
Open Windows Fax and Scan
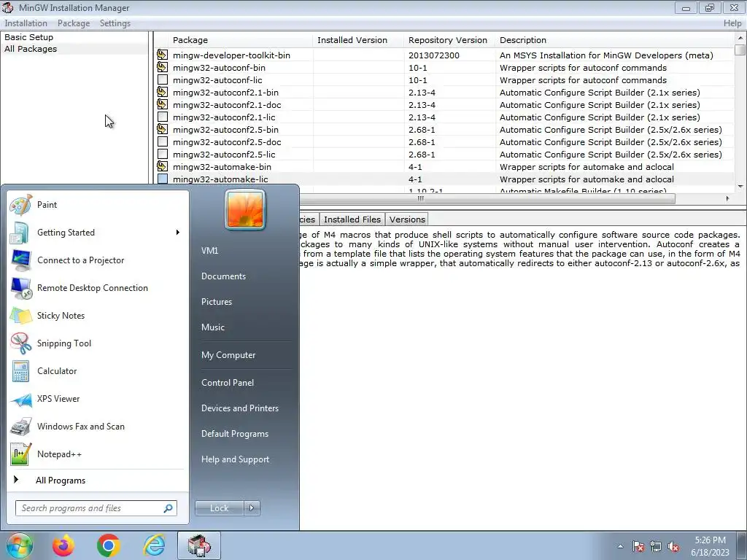coord(98,426)
